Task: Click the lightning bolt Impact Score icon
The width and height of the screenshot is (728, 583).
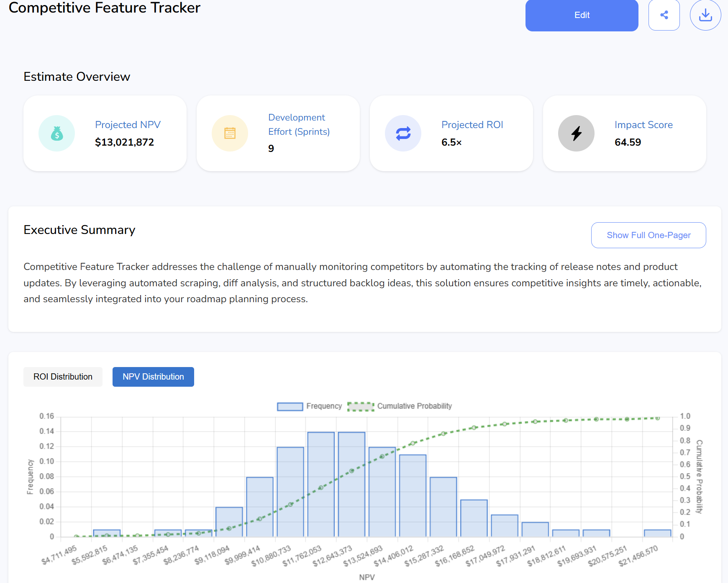Action: click(x=577, y=134)
